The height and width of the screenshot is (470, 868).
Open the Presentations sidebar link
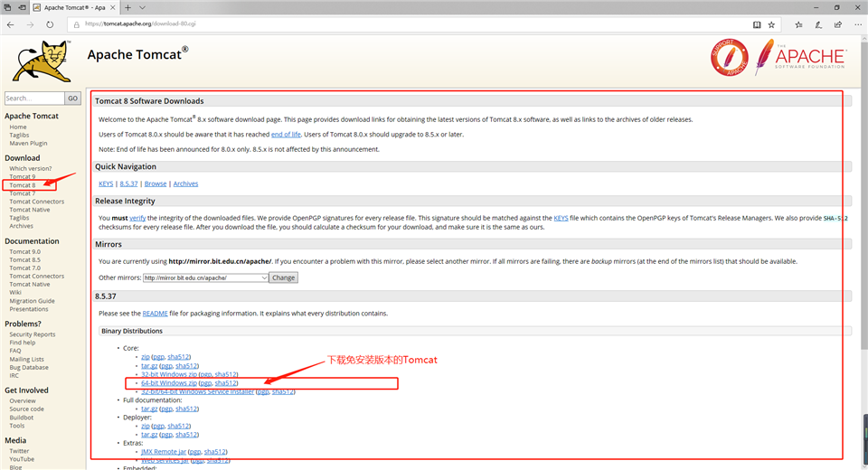29,309
